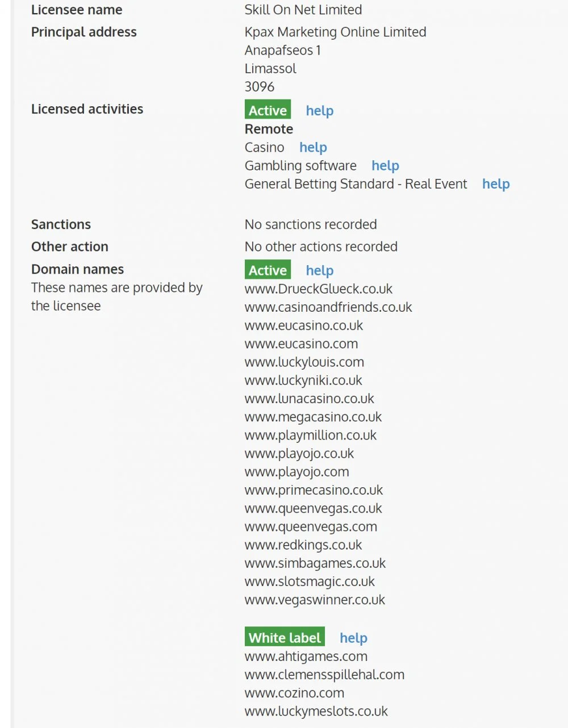Click the Gambling software activity text
The image size is (568, 728).
(x=300, y=165)
